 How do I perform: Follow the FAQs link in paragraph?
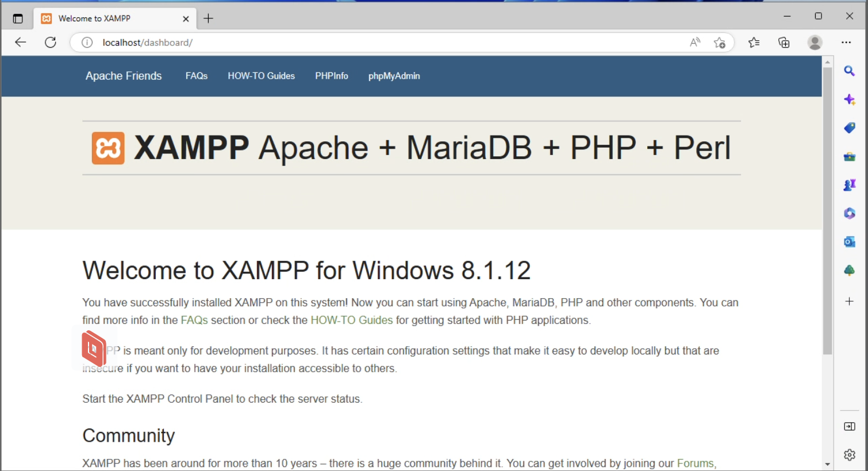click(194, 320)
